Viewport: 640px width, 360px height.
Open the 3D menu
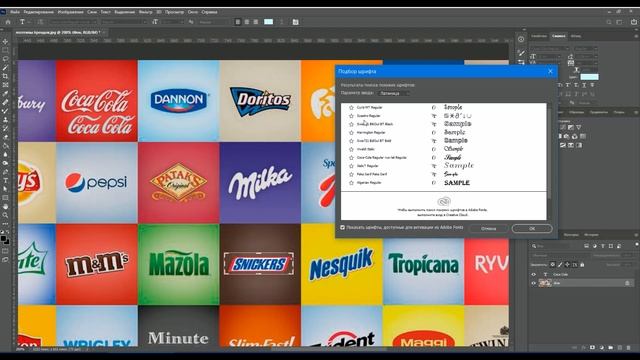click(x=159, y=12)
